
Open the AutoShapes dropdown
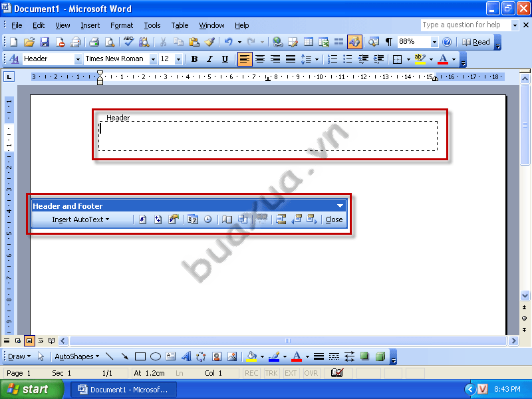(76, 356)
